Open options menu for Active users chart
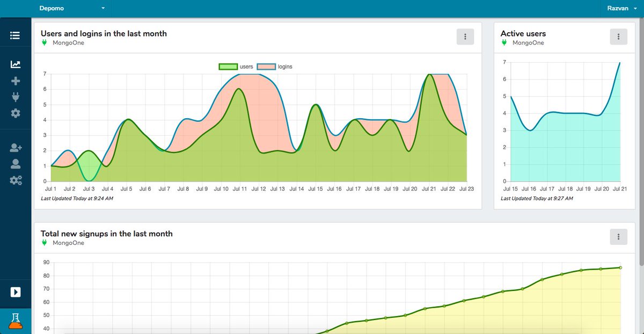Screen dimensions: 644x334 click(x=619, y=37)
